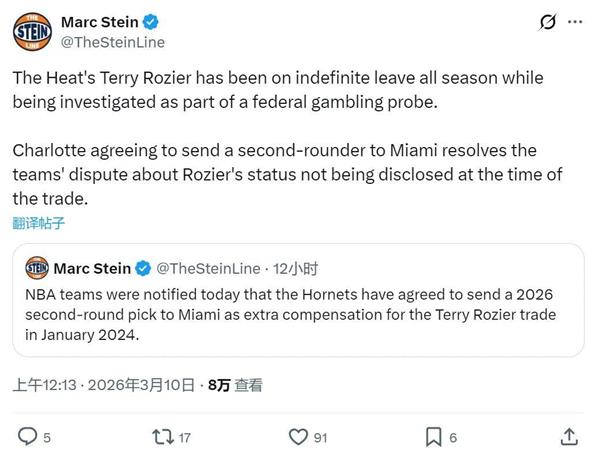Bookmark this post
This screenshot has width=600, height=452.
point(433,436)
